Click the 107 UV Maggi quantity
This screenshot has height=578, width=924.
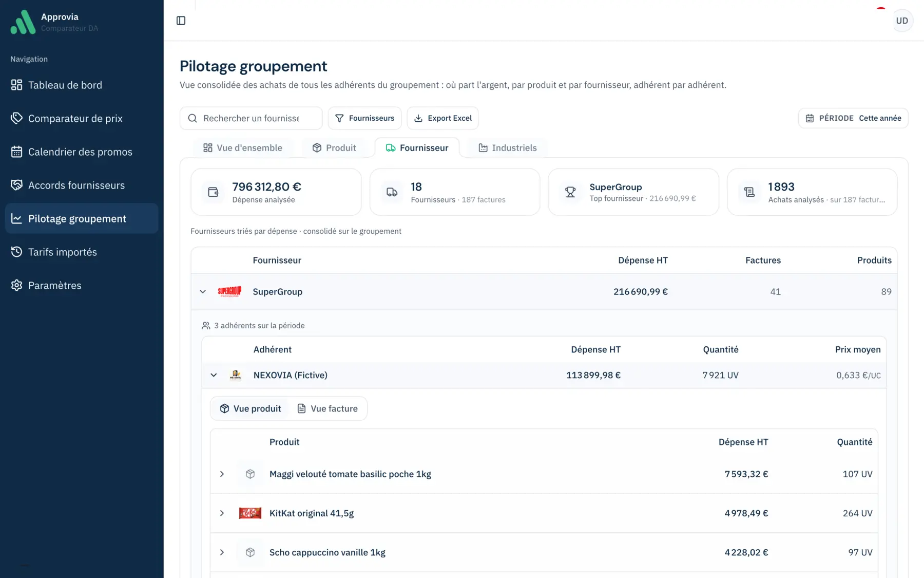[x=857, y=474]
